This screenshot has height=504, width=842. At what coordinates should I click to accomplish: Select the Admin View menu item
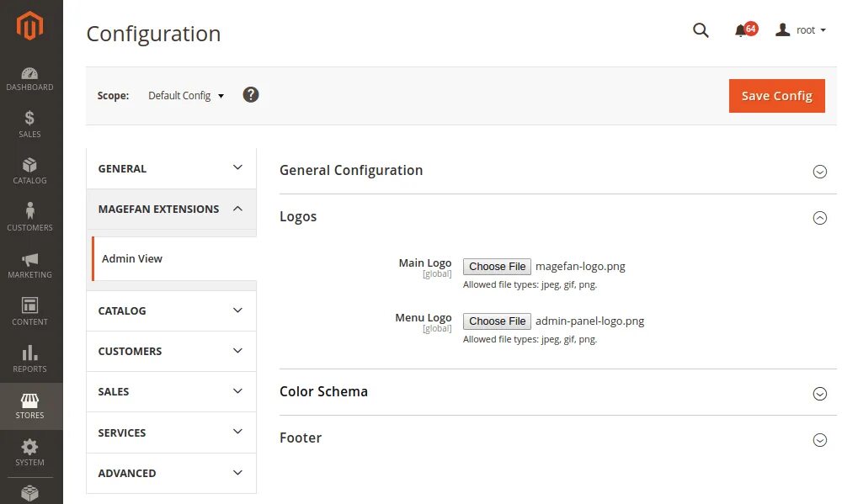[x=132, y=258]
